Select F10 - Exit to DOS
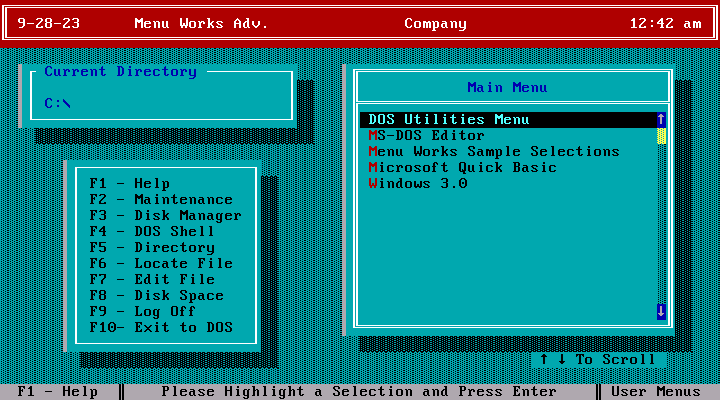The height and width of the screenshot is (400, 720). point(161,327)
